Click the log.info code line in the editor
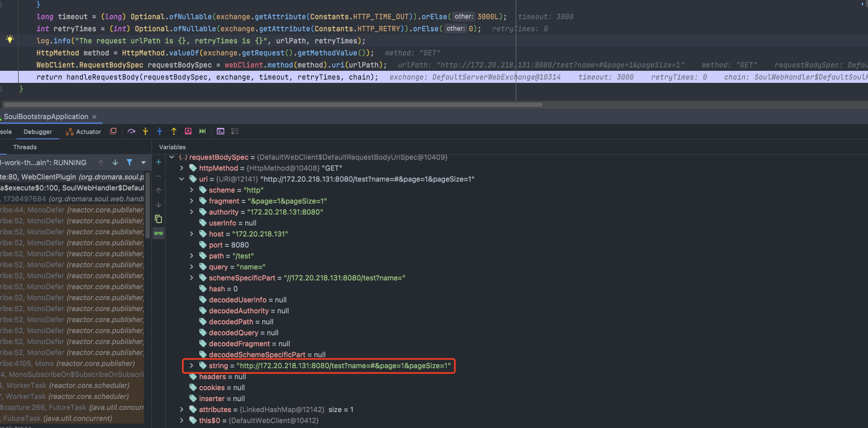Viewport: 868px width, 428px height. 201,41
